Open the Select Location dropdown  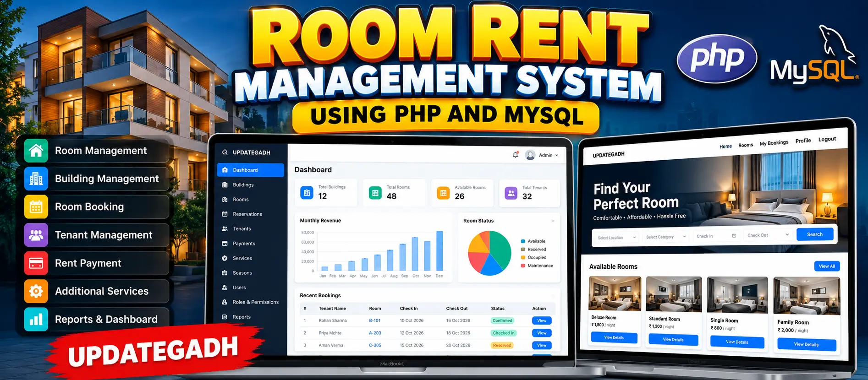pyautogui.click(x=616, y=238)
